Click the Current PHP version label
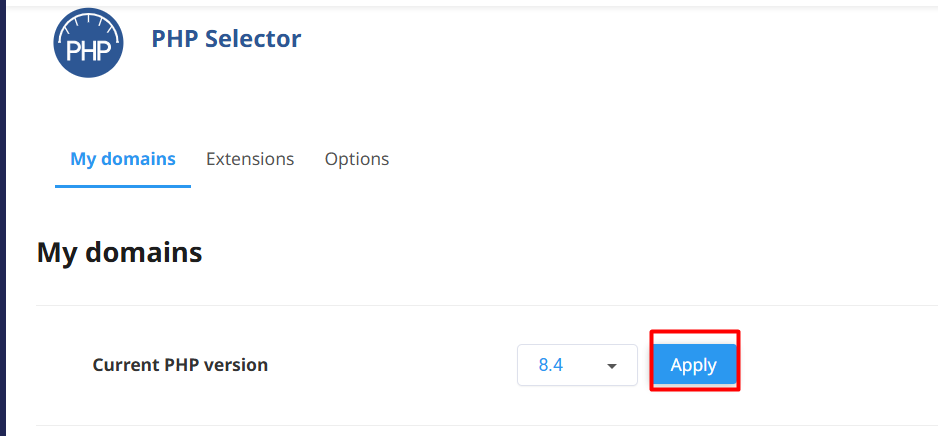Image resolution: width=938 pixels, height=436 pixels. [180, 365]
